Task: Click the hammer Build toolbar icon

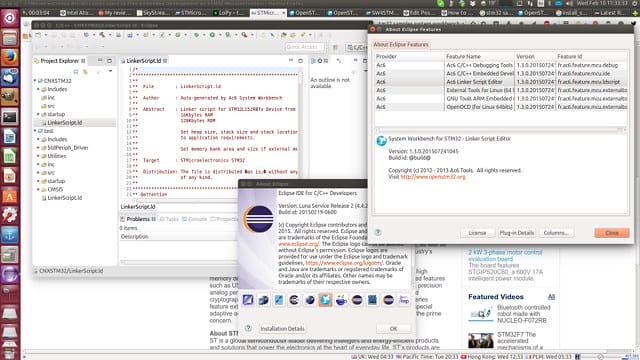Action: 102,36
